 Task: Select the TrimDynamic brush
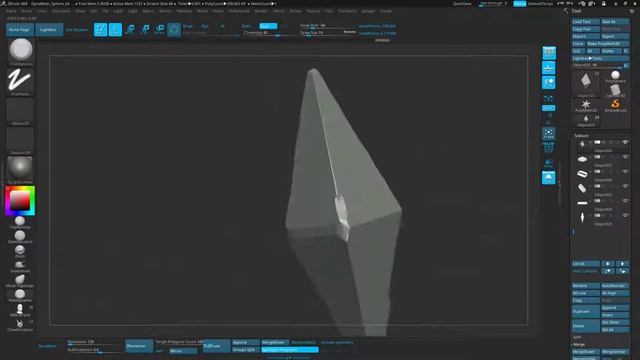[x=20, y=296]
